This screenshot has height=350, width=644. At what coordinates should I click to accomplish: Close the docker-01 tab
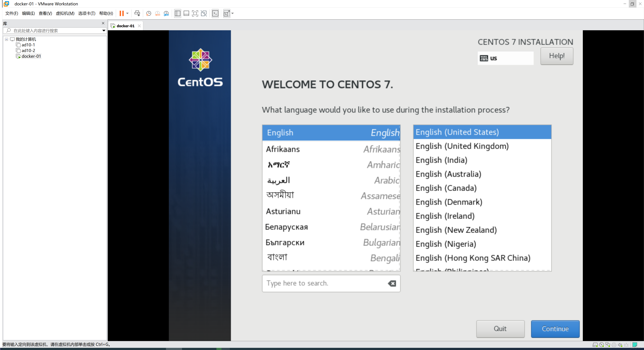[139, 26]
